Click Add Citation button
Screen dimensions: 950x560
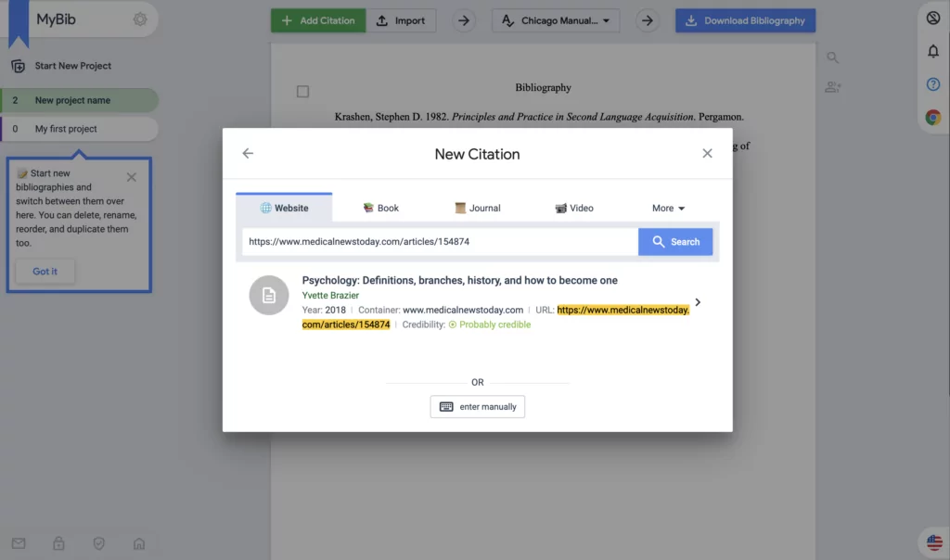coord(318,20)
